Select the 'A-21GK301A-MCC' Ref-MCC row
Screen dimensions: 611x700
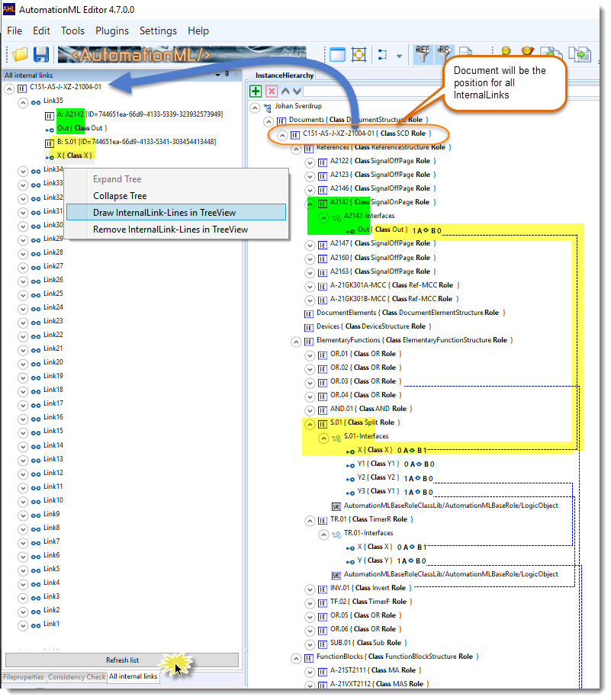(x=394, y=285)
